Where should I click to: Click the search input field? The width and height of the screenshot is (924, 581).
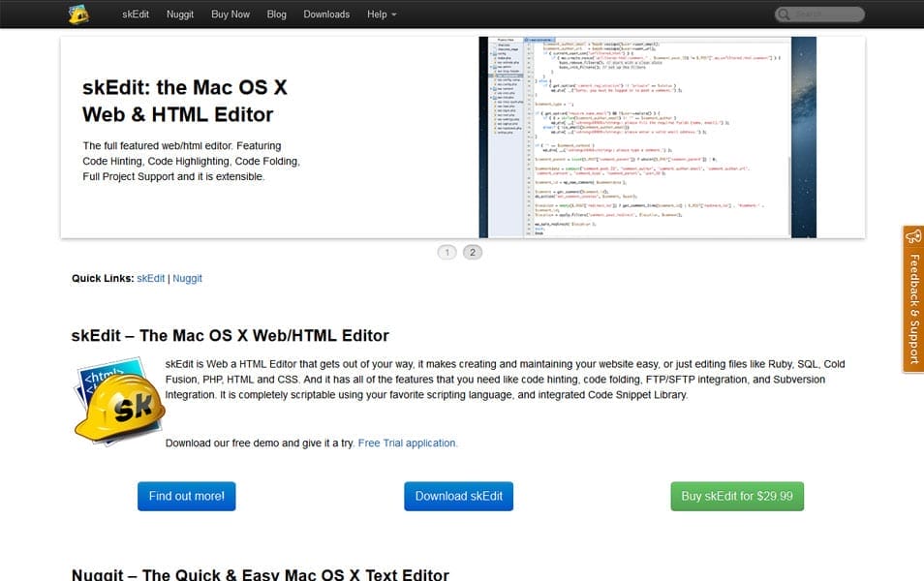tap(823, 14)
